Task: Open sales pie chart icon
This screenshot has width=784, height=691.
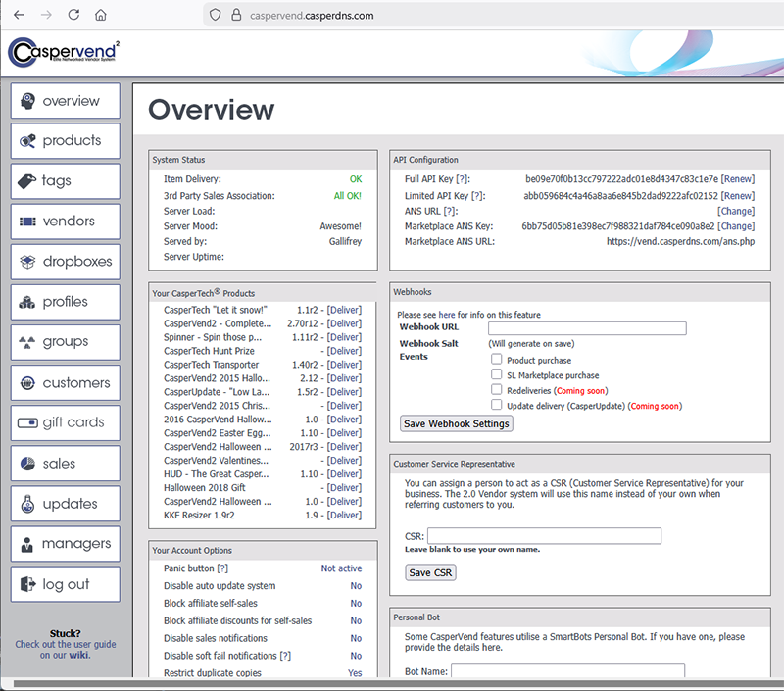Action: [x=27, y=464]
